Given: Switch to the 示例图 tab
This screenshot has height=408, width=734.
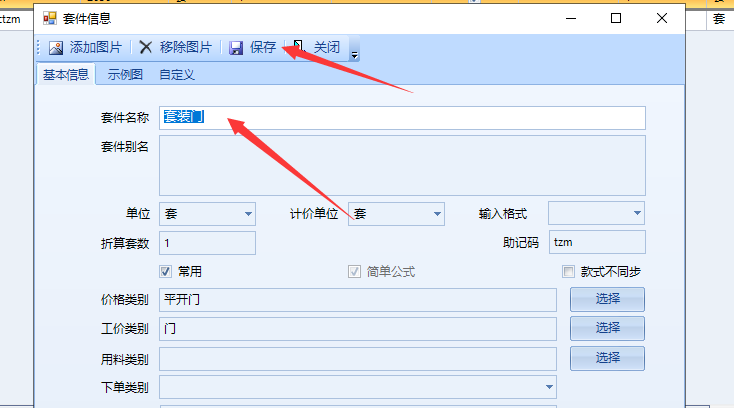Looking at the screenshot, I should pyautogui.click(x=125, y=74).
